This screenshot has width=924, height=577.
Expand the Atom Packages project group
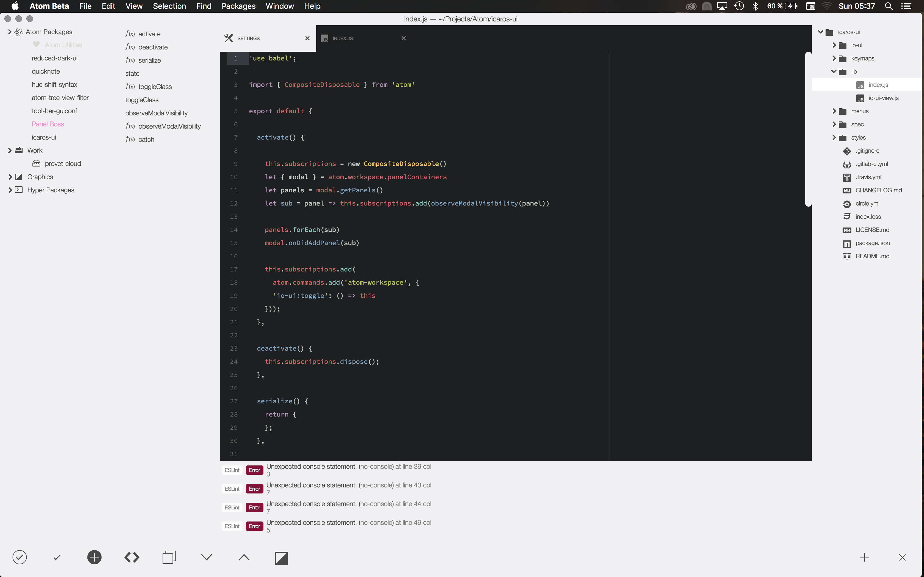[10, 32]
